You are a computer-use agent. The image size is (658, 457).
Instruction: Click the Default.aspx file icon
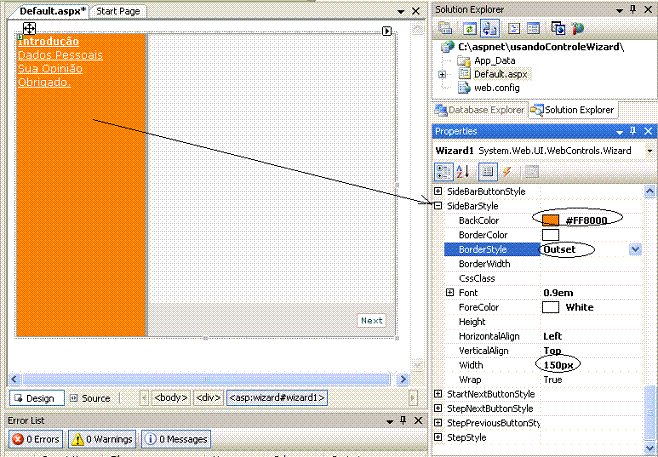tap(464, 74)
